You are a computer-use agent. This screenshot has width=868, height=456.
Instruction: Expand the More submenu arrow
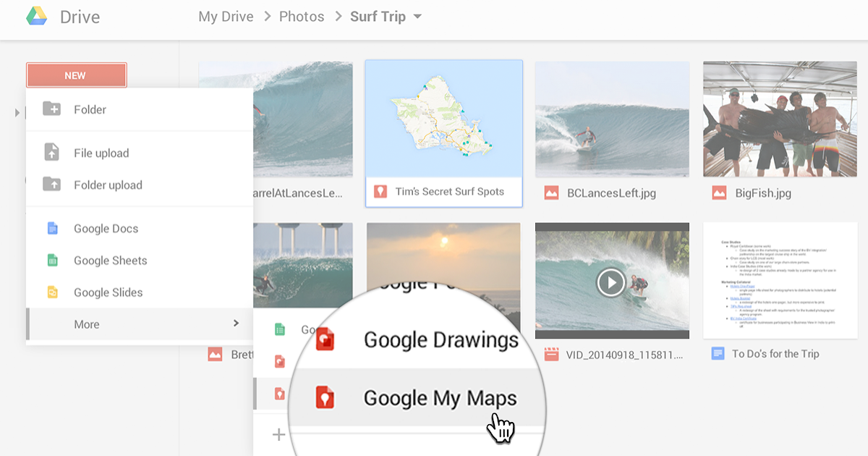[x=236, y=324]
